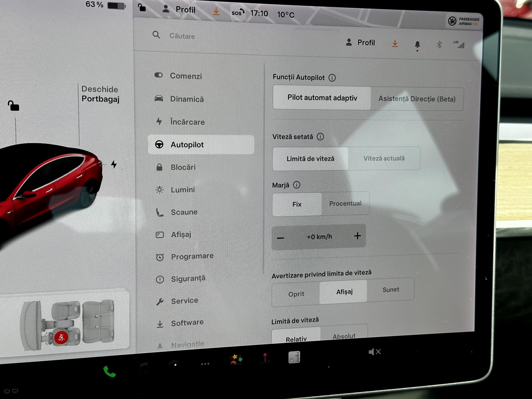The image size is (532, 399).
Task: Open the music note media app
Action: (x=143, y=368)
